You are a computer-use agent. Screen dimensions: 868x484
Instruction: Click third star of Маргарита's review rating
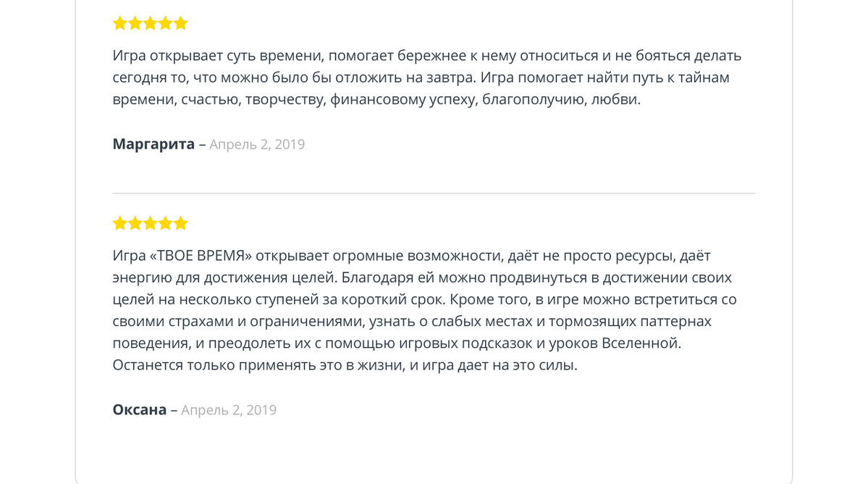[x=150, y=23]
